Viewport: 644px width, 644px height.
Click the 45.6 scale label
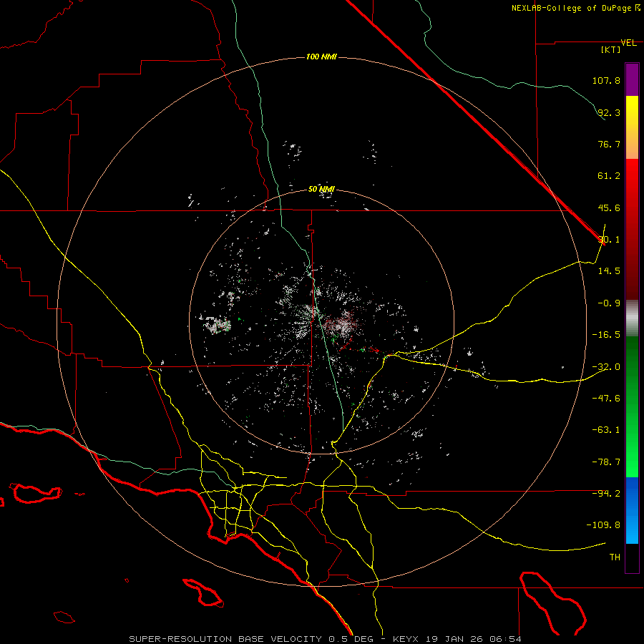609,208
